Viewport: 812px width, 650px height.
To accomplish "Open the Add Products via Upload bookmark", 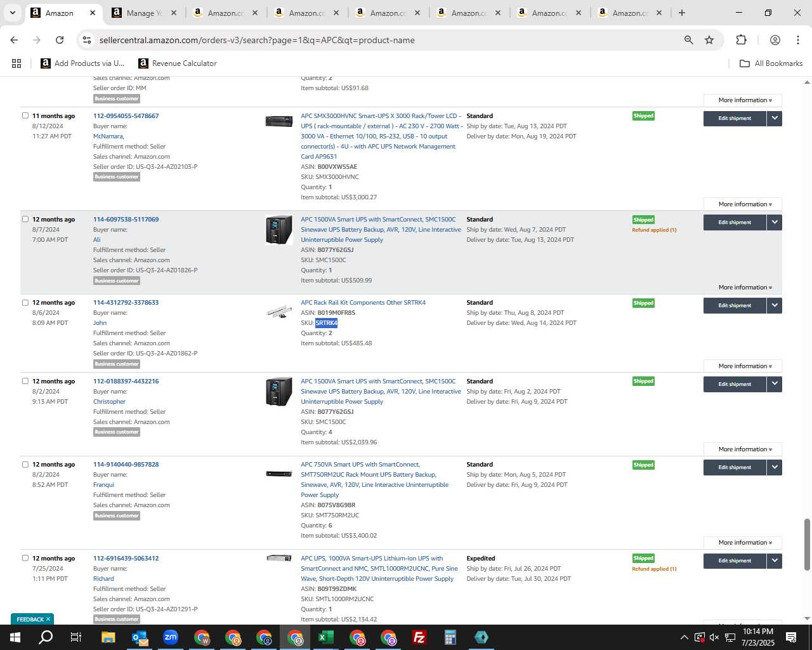I will coord(83,63).
